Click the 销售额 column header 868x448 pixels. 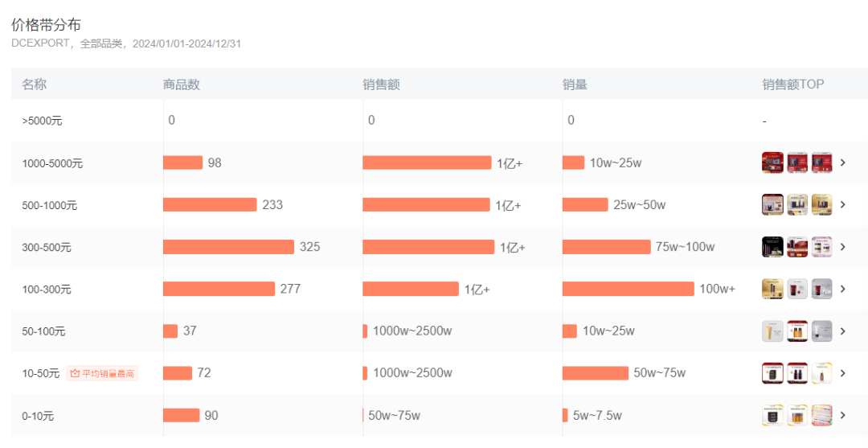point(381,84)
